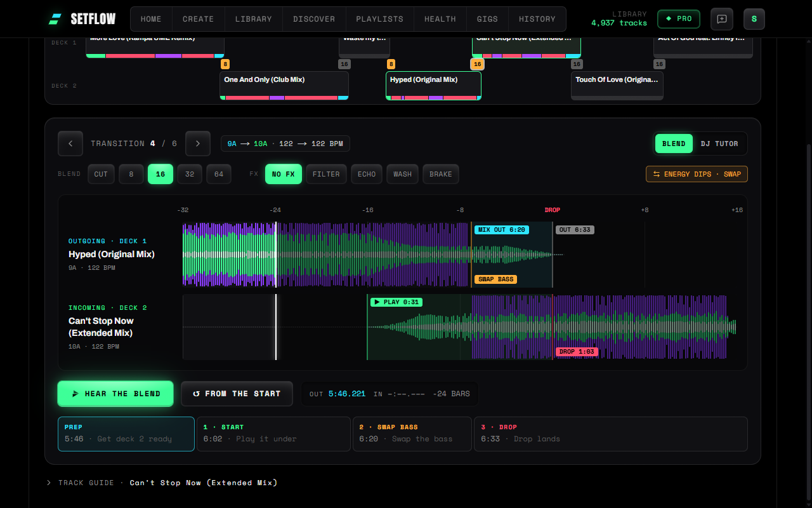Switch to the BLEND mode tab

(674, 144)
